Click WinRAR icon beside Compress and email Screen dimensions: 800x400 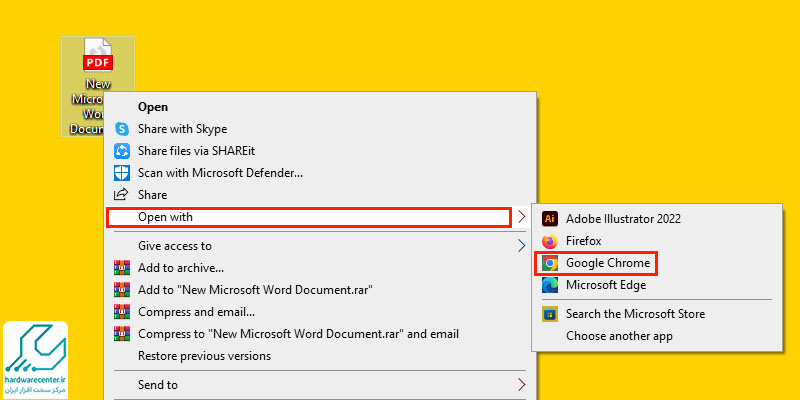point(122,312)
